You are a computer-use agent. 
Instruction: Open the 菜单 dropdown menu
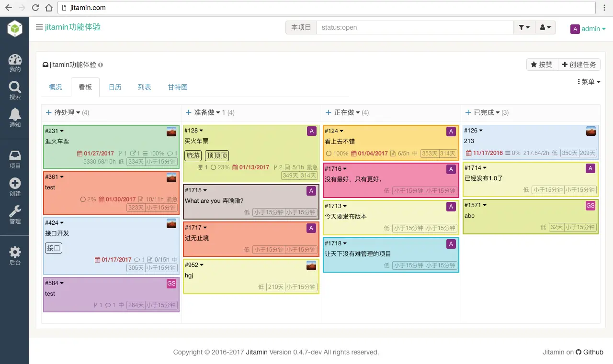coord(589,82)
